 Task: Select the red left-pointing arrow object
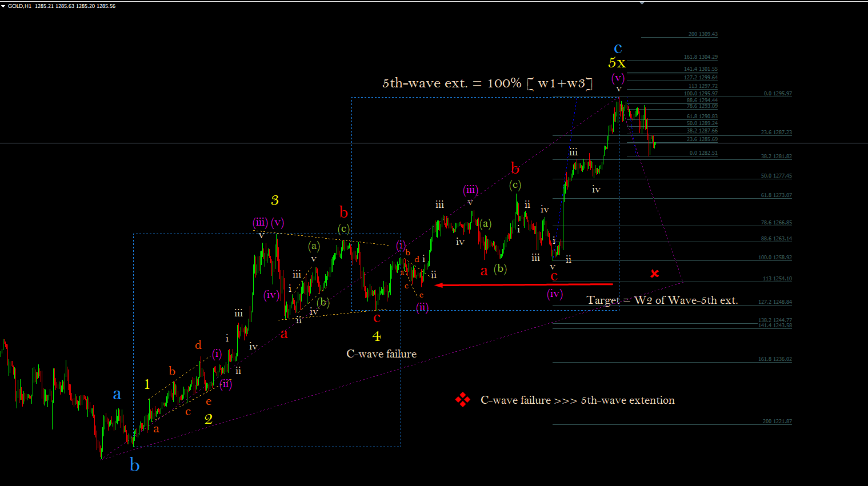(524, 284)
